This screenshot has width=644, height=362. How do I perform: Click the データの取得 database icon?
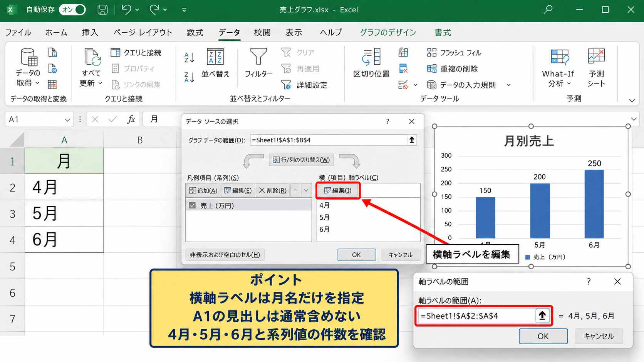(29, 57)
